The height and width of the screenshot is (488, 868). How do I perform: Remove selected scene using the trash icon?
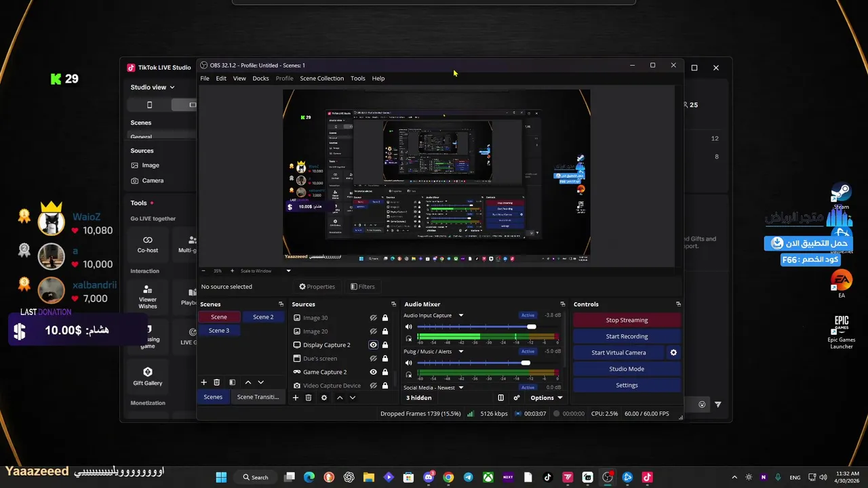216,382
